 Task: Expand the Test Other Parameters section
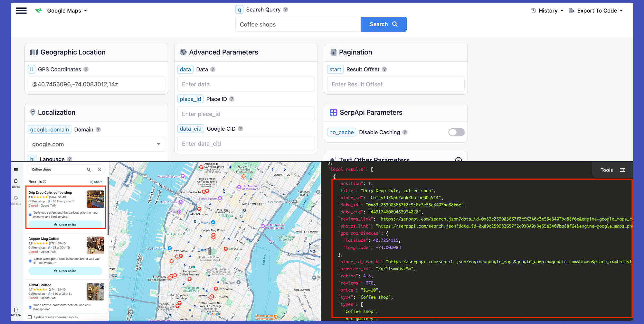pos(459,160)
